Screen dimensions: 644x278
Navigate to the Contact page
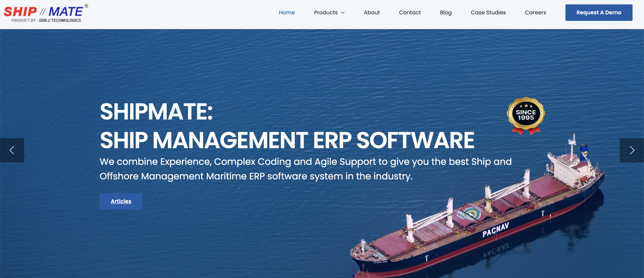tap(410, 13)
